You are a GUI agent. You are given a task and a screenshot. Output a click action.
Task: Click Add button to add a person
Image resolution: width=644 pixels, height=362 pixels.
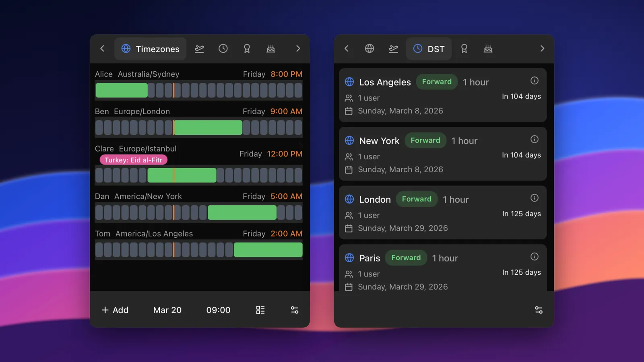coord(115,310)
